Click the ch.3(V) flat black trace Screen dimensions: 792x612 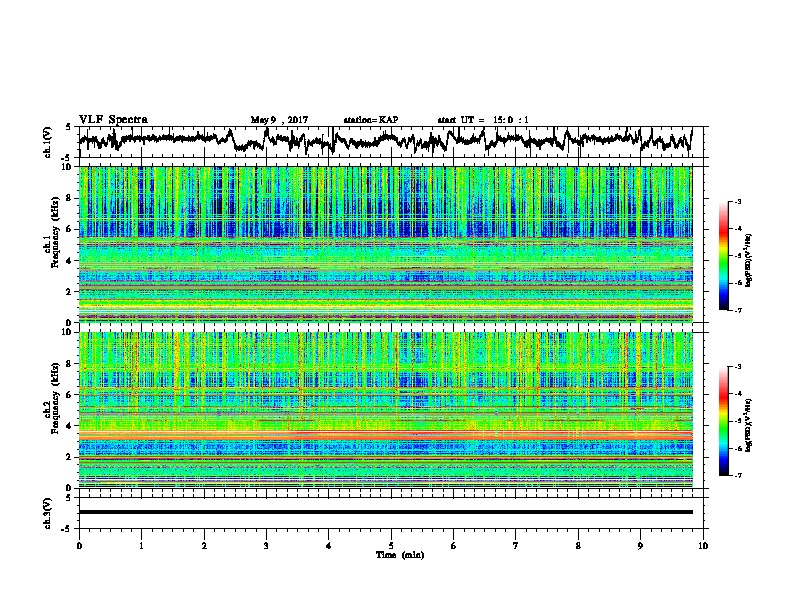click(x=385, y=512)
